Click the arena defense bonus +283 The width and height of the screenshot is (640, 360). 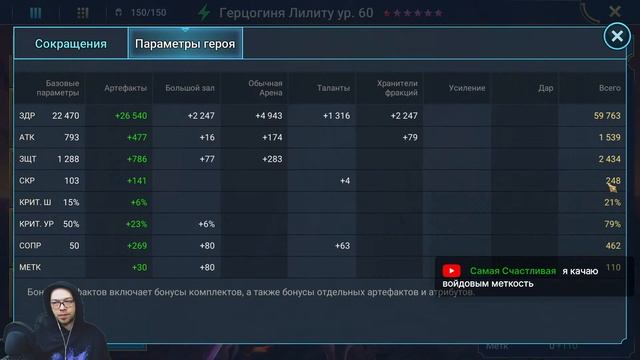click(x=273, y=159)
